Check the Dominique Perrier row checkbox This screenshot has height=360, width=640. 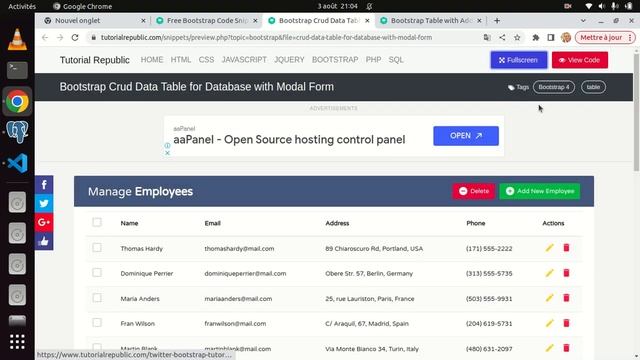(x=97, y=273)
